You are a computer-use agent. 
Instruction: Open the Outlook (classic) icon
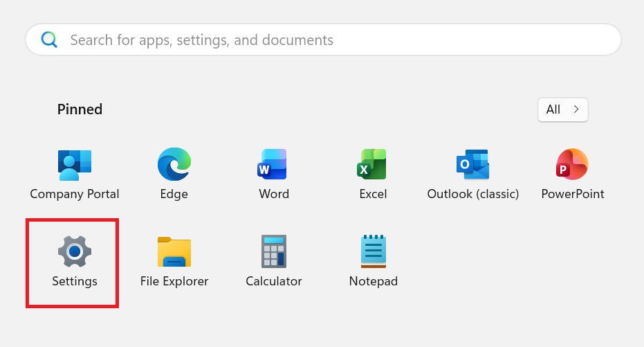472,164
